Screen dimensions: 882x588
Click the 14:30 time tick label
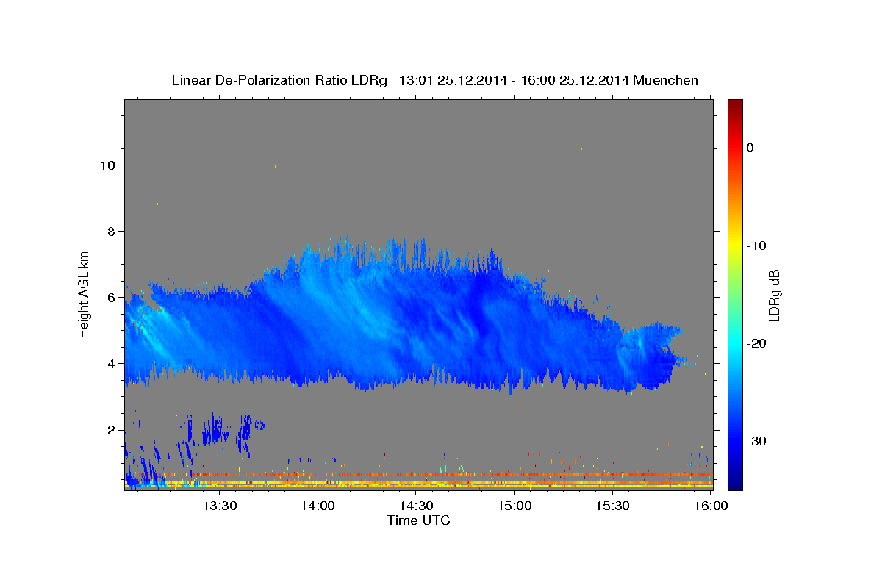coord(416,506)
